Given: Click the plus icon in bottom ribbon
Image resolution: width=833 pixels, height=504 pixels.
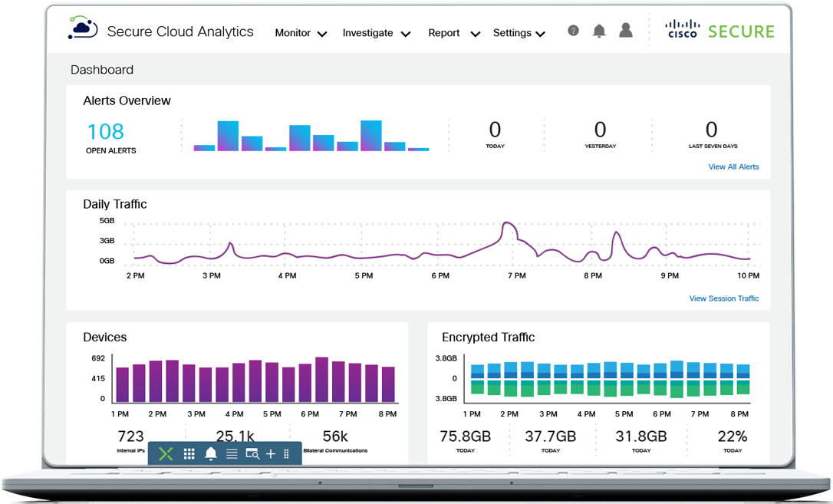Looking at the screenshot, I should coord(270,454).
